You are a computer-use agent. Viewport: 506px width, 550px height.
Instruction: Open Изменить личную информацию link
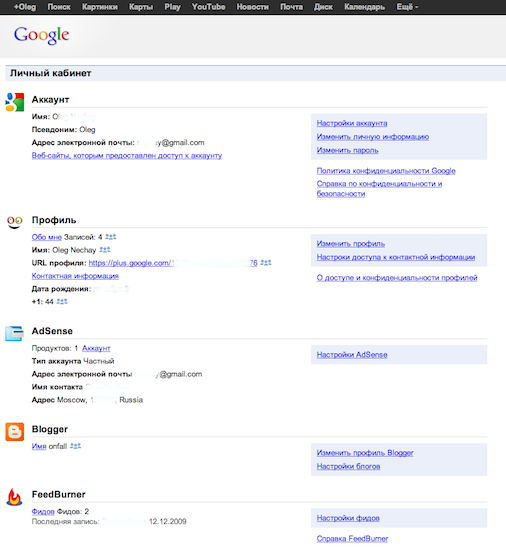(x=373, y=137)
